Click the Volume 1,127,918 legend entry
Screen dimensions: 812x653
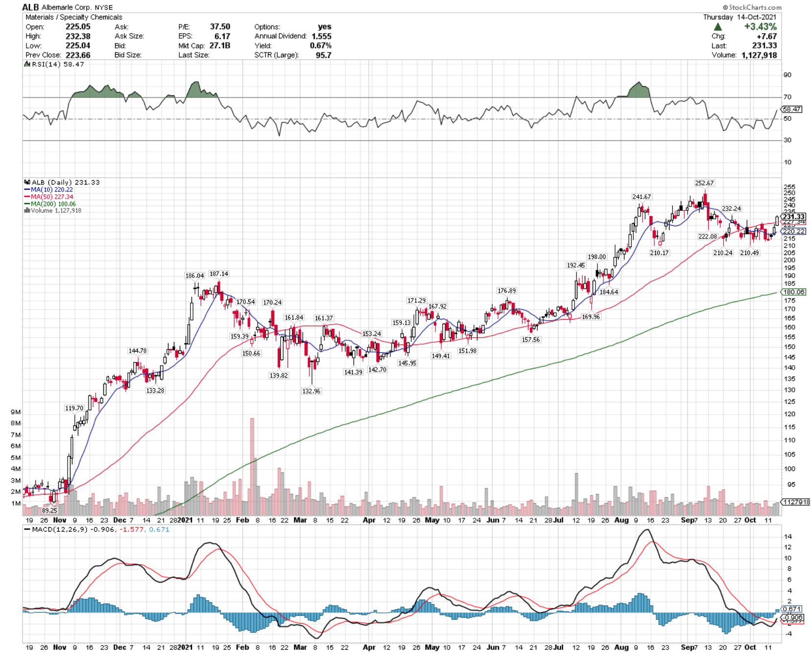(x=53, y=210)
